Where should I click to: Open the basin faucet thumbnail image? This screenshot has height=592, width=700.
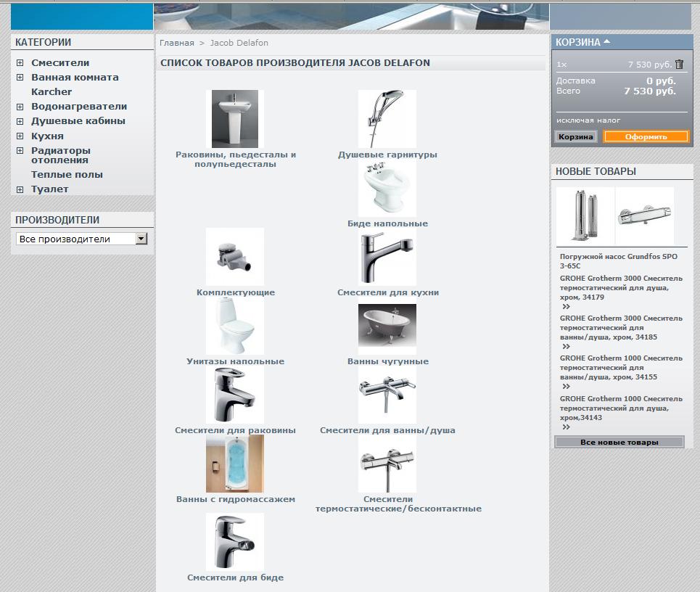pos(235,395)
